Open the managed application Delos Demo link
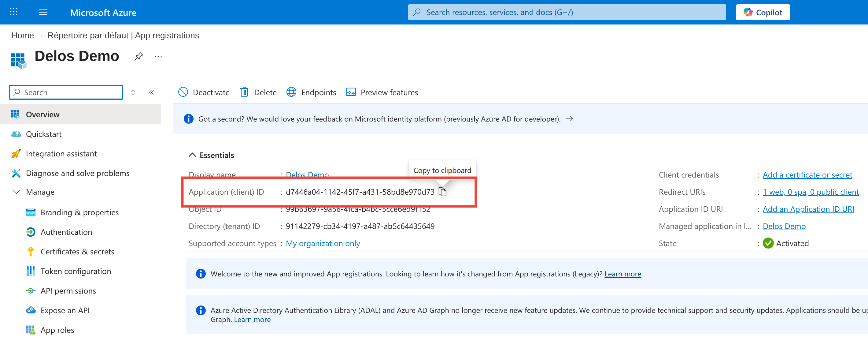Image resolution: width=868 pixels, height=341 pixels. (784, 226)
